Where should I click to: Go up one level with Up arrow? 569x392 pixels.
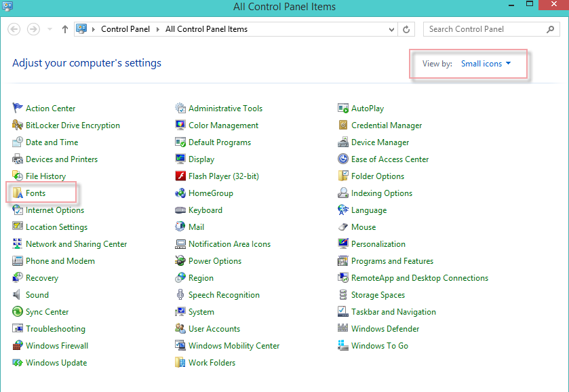point(65,29)
